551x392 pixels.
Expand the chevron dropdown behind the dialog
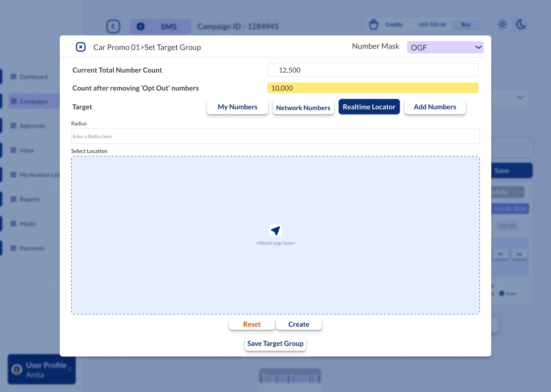point(520,97)
